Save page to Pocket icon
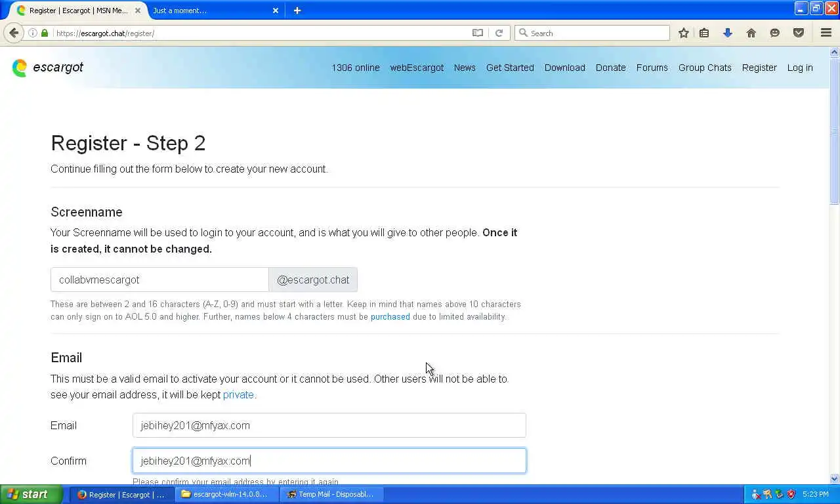840x504 pixels. pos(799,33)
